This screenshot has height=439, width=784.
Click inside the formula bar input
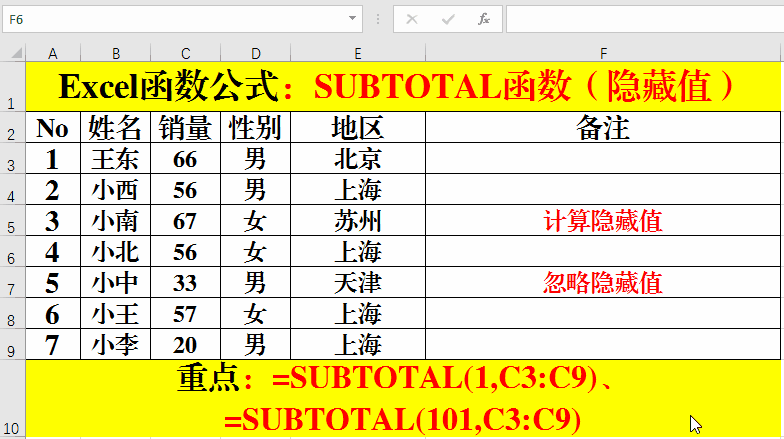click(645, 20)
